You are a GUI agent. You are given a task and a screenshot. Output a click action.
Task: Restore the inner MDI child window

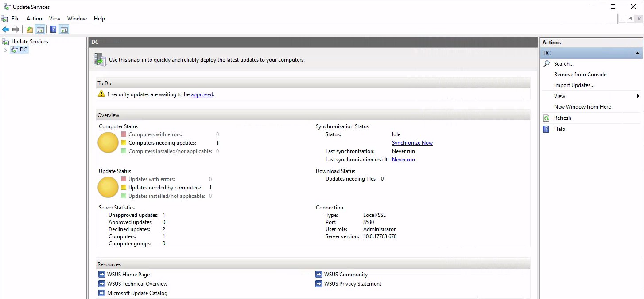click(x=630, y=19)
